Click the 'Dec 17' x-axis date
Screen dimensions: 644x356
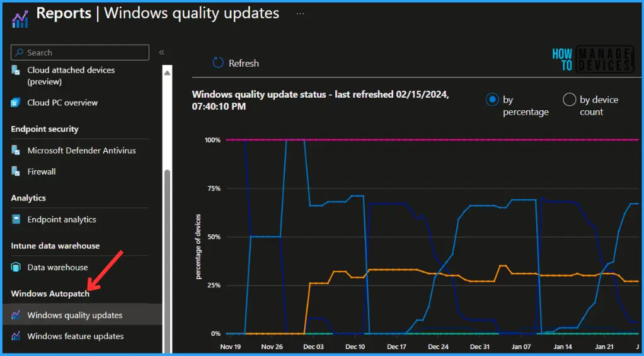point(396,347)
